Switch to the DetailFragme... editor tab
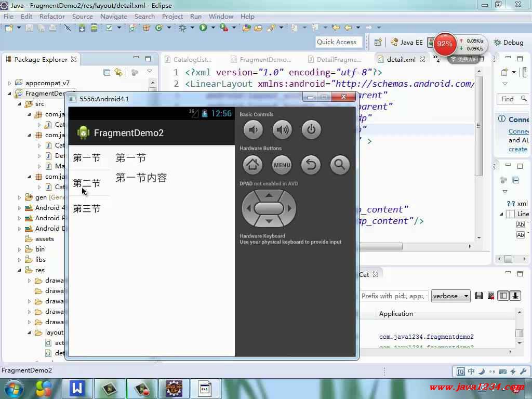The height and width of the screenshot is (399, 532). pos(335,59)
